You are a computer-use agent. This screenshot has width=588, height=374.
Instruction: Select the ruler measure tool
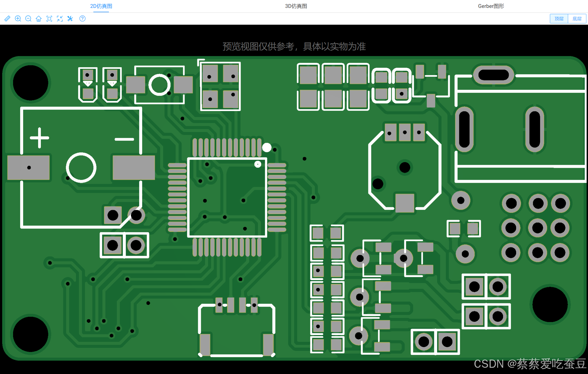[x=7, y=18]
